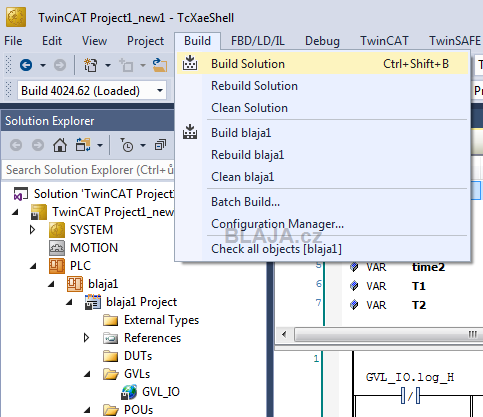483x417 pixels.
Task: Open the View menu
Action: [x=95, y=41]
